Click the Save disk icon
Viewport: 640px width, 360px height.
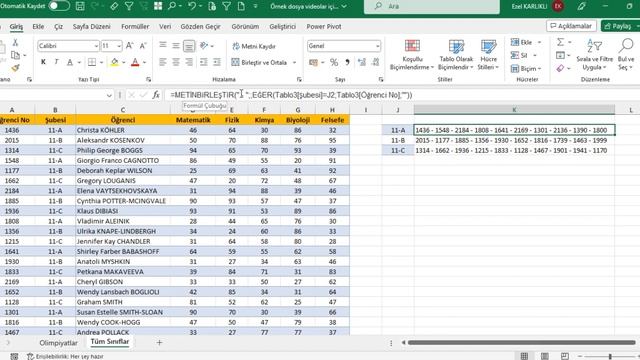[x=80, y=6]
